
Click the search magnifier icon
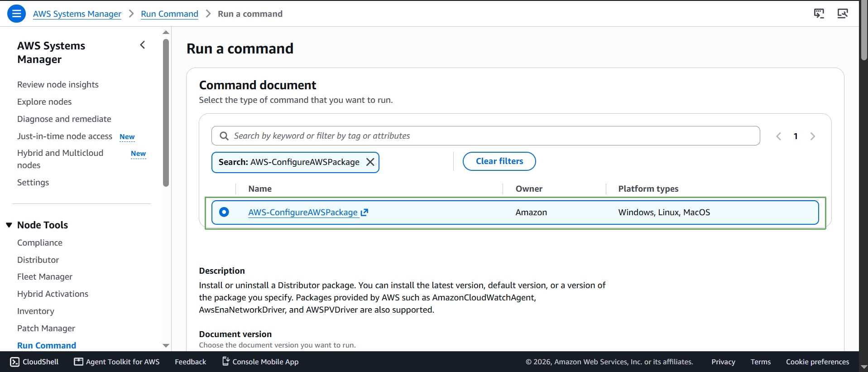pos(224,136)
